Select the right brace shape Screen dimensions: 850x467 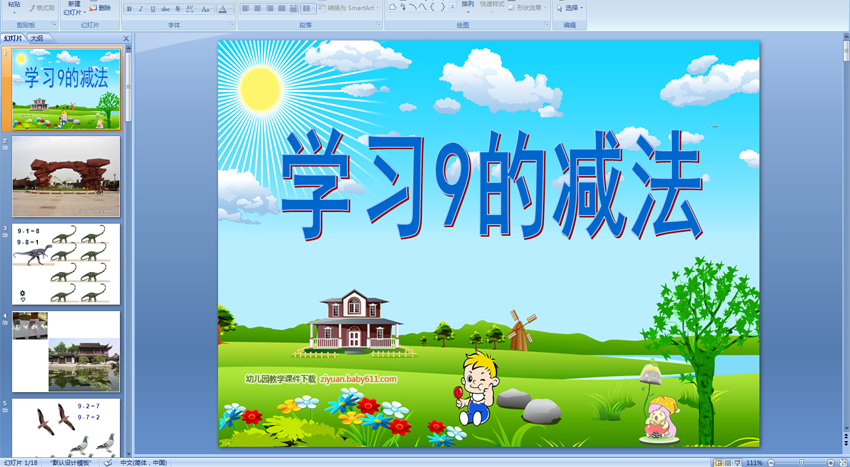tap(442, 7)
